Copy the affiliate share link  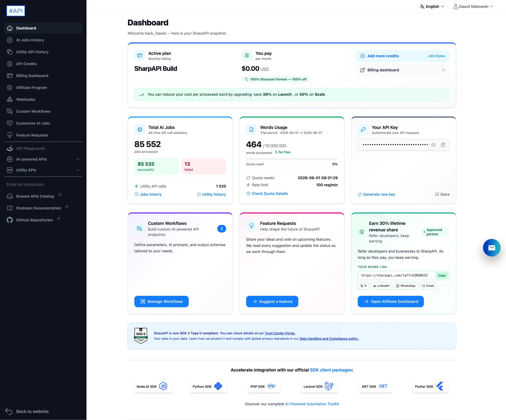click(x=442, y=275)
